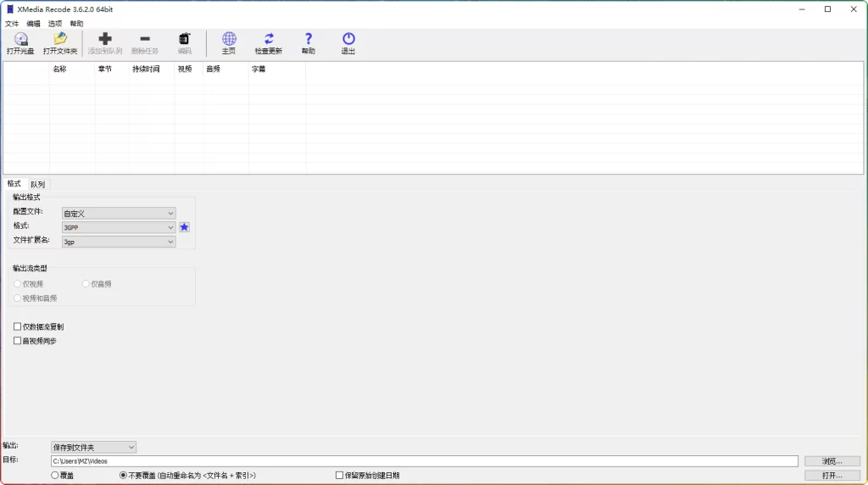The width and height of the screenshot is (868, 485).
Task: Open the 帮助 menu in menu bar
Action: [76, 24]
